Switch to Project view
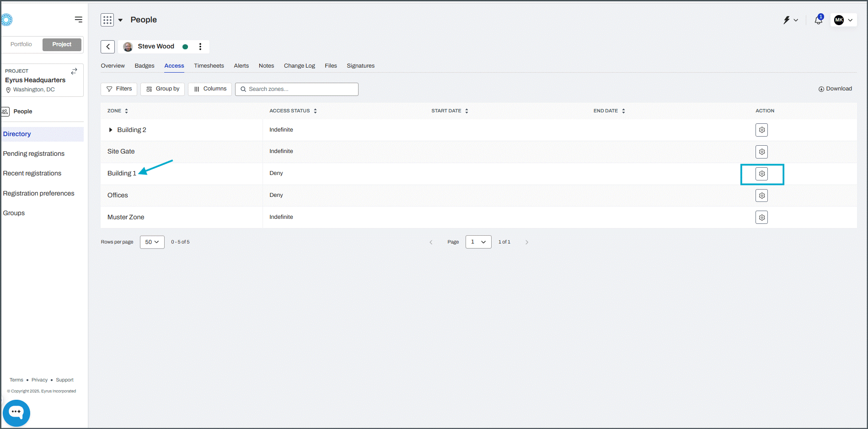868x429 pixels. point(62,44)
